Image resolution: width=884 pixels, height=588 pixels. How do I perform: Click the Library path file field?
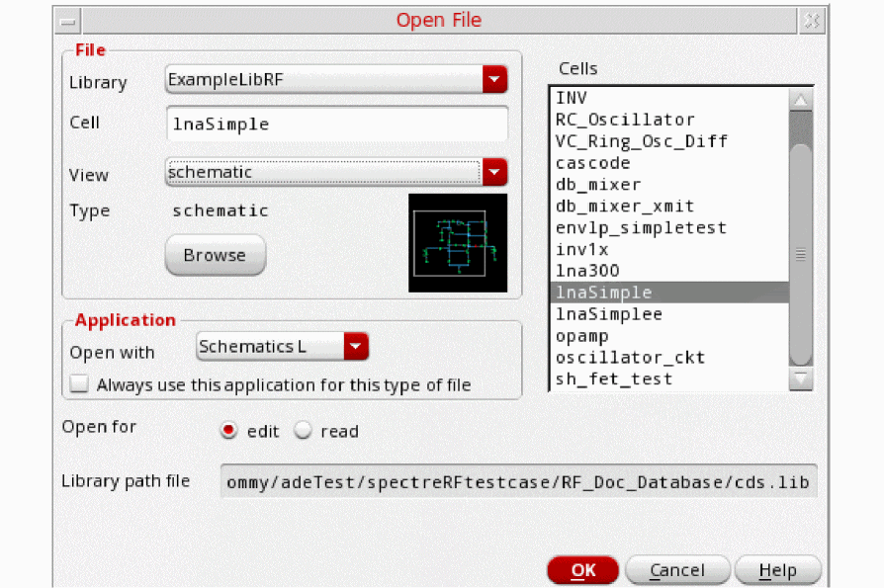click(x=519, y=481)
